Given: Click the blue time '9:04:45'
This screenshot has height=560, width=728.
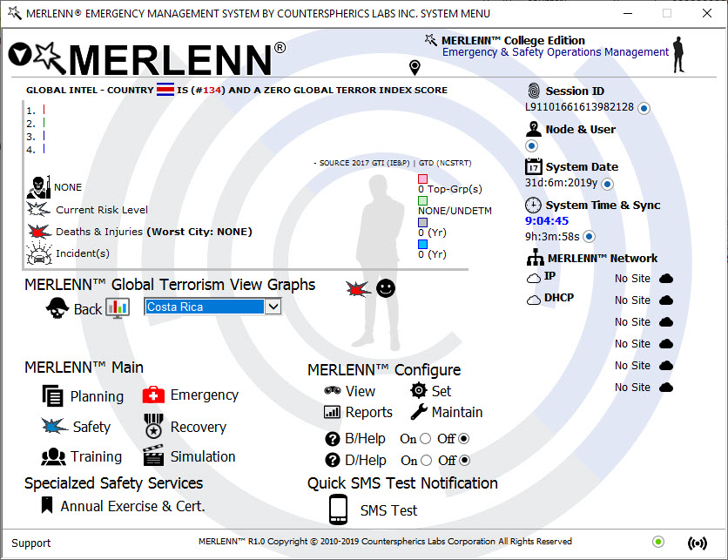Looking at the screenshot, I should coord(547,220).
